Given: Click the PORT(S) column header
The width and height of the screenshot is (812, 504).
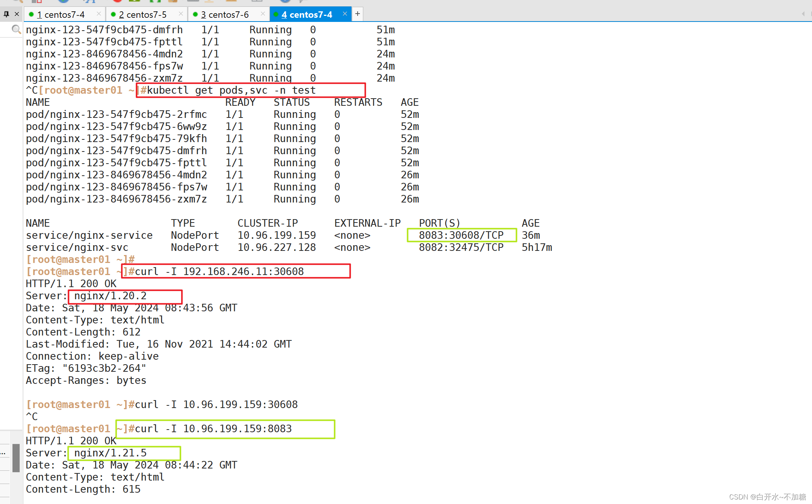Looking at the screenshot, I should point(440,223).
